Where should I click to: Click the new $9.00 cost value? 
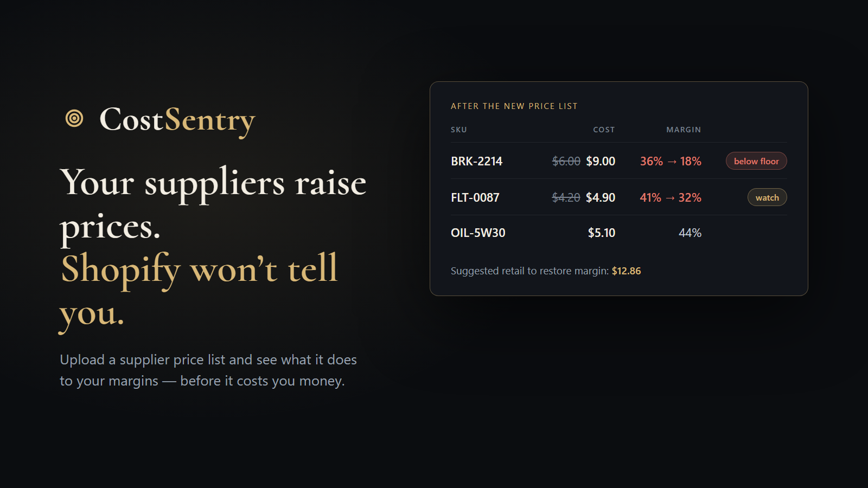pos(601,161)
